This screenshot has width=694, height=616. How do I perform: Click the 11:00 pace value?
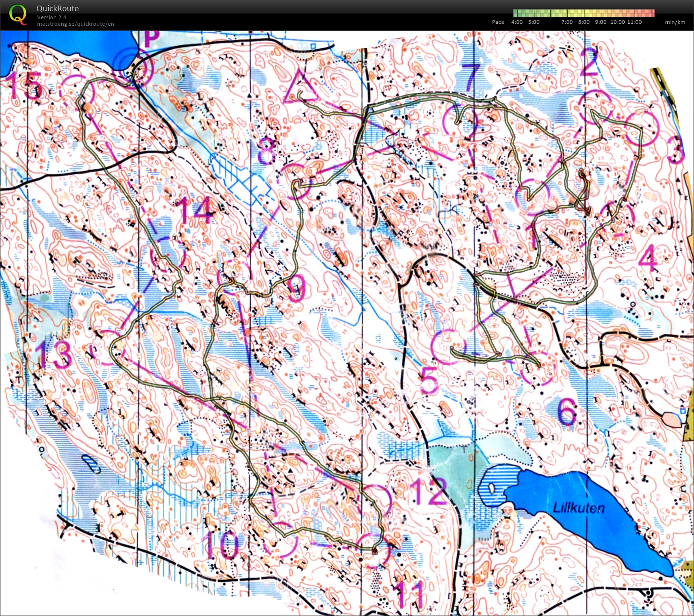(635, 22)
